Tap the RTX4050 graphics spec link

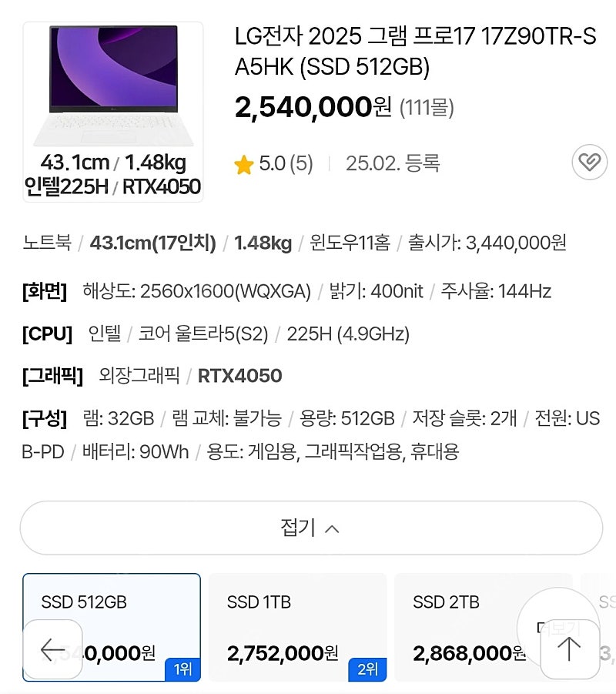pyautogui.click(x=239, y=376)
